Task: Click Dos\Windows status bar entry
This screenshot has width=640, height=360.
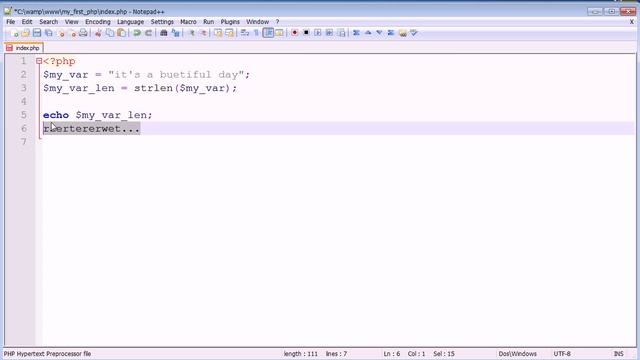Action: 518,354
